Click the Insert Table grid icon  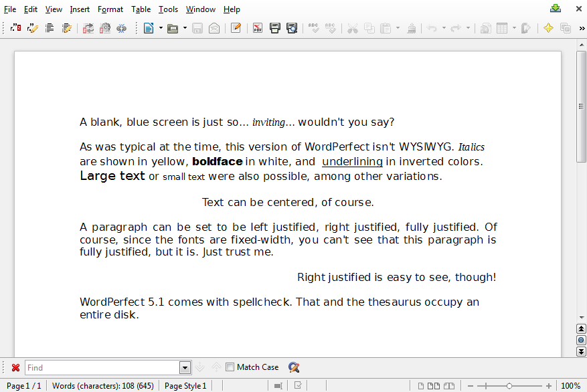tap(502, 28)
